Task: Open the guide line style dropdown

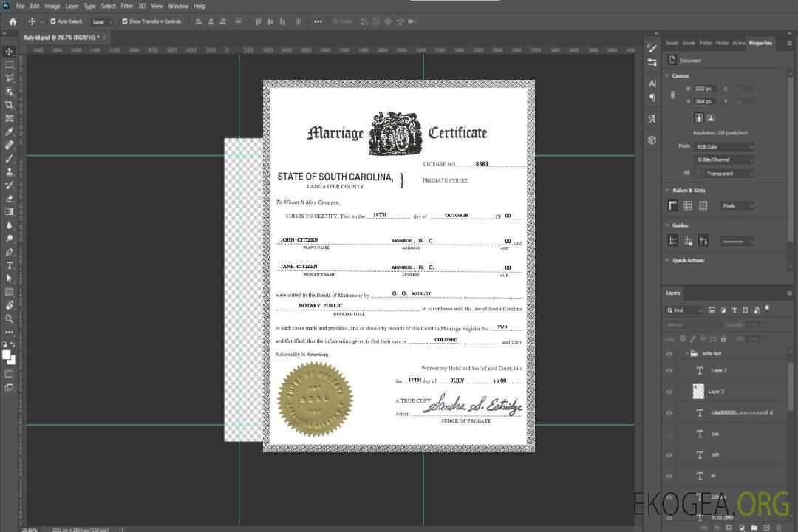Action: pyautogui.click(x=737, y=242)
